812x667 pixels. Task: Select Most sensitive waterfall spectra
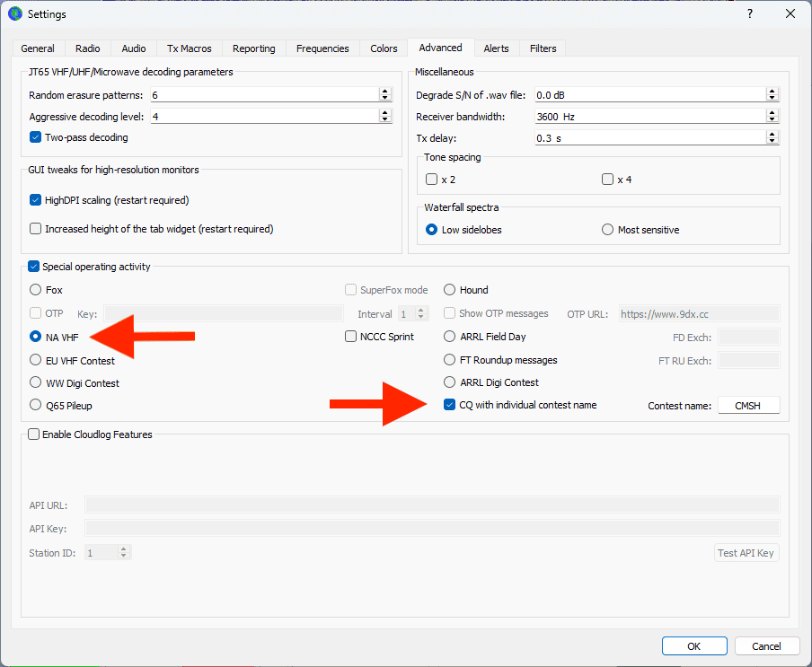point(607,230)
